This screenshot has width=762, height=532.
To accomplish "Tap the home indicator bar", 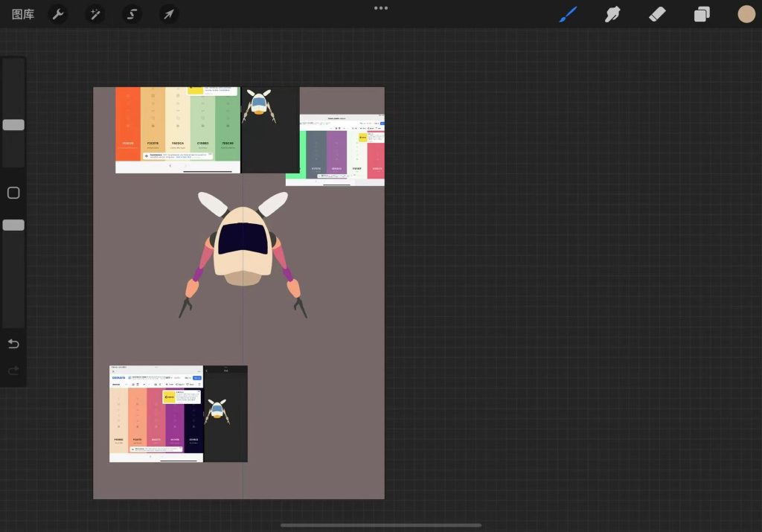I will click(x=381, y=525).
